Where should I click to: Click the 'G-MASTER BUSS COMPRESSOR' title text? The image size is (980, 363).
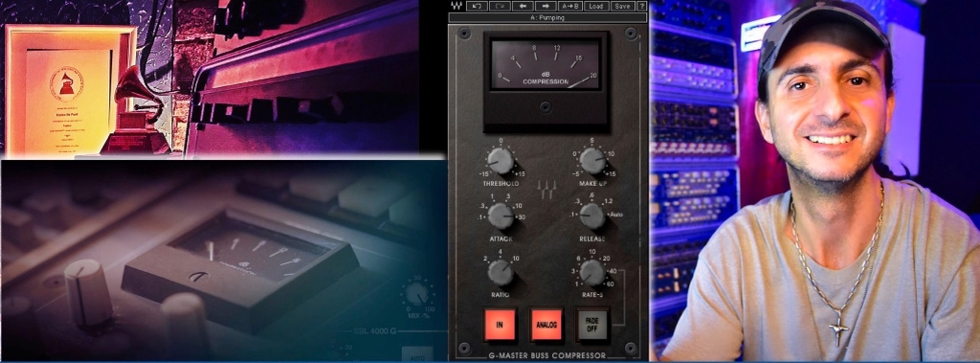(547, 355)
